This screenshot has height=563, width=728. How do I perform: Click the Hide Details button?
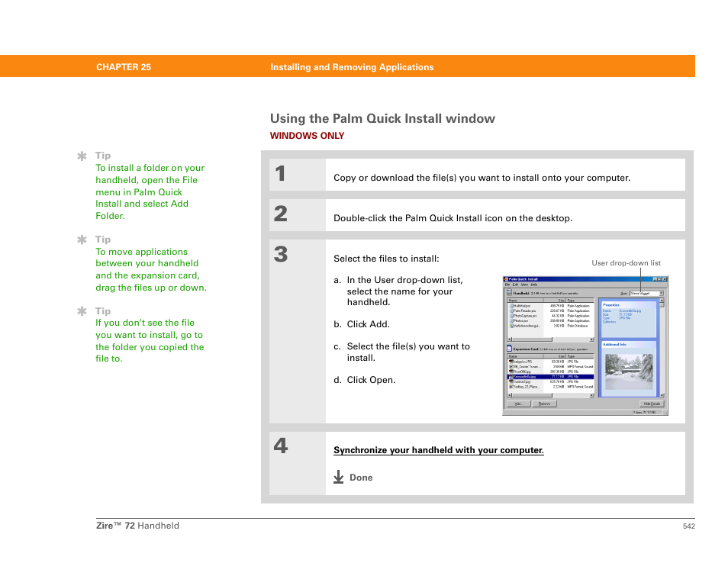point(652,404)
